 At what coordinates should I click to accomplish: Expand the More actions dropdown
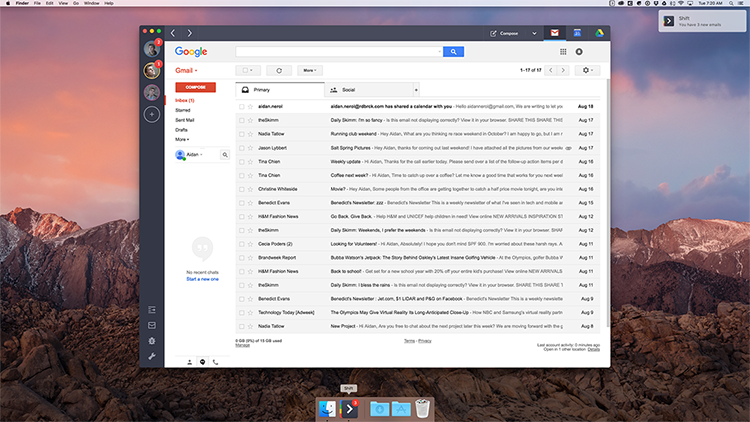tap(309, 70)
